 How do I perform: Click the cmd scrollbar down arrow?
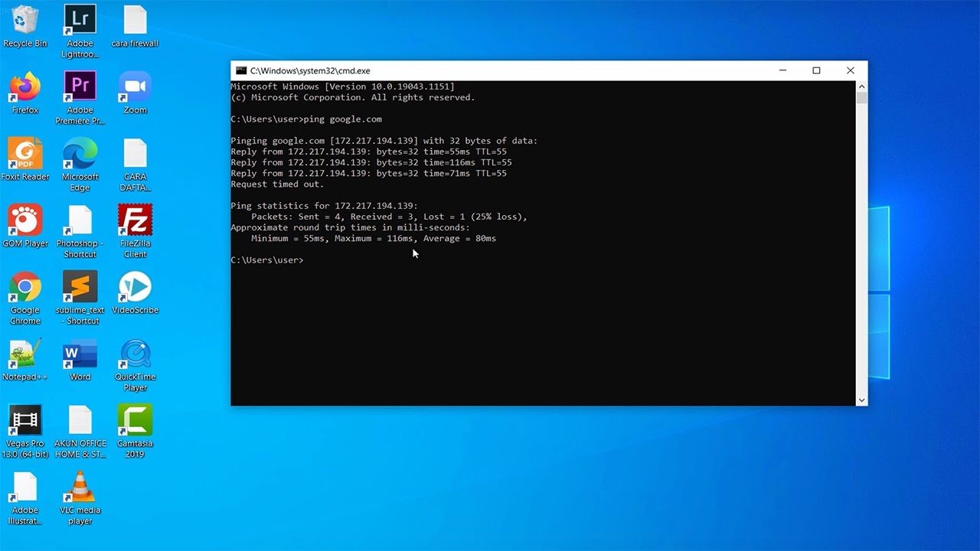tap(861, 399)
